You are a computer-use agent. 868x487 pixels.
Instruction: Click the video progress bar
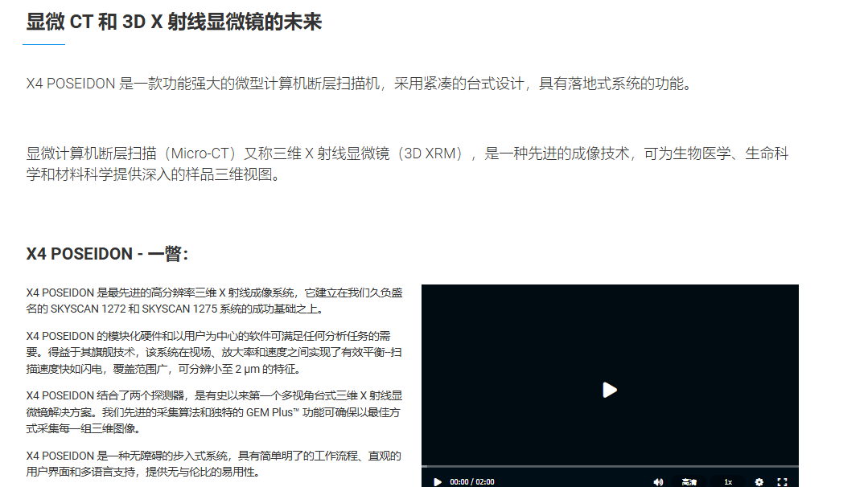(x=610, y=467)
